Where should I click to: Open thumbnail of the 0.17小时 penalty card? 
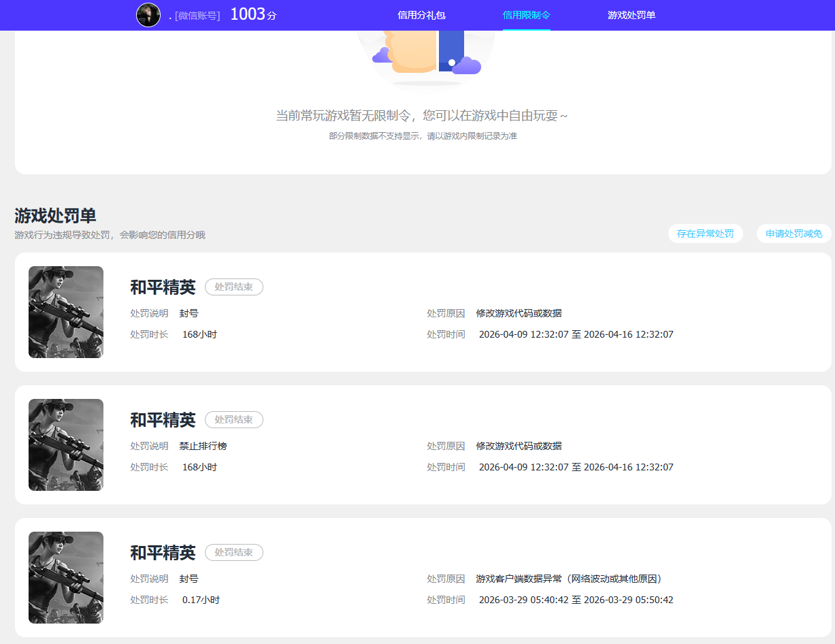66,577
